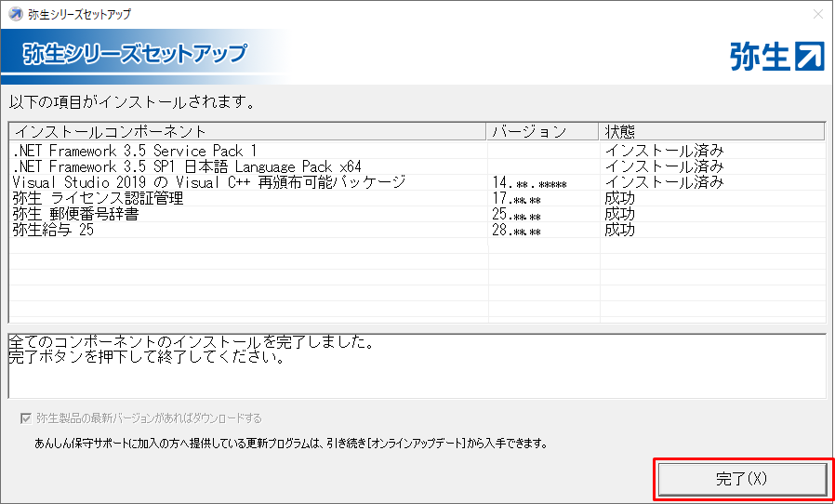Select the 弥生給与 25 row
Image resolution: width=835 pixels, height=504 pixels.
click(x=417, y=231)
